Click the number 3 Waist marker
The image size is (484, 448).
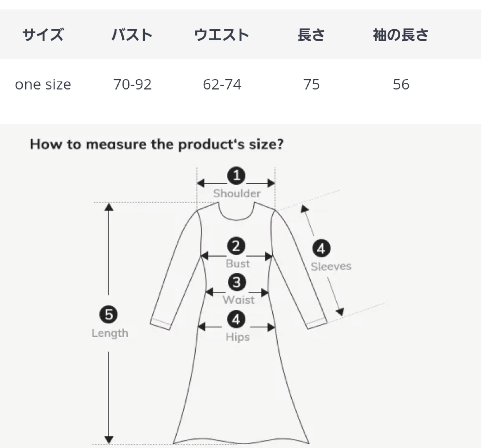coord(237,282)
